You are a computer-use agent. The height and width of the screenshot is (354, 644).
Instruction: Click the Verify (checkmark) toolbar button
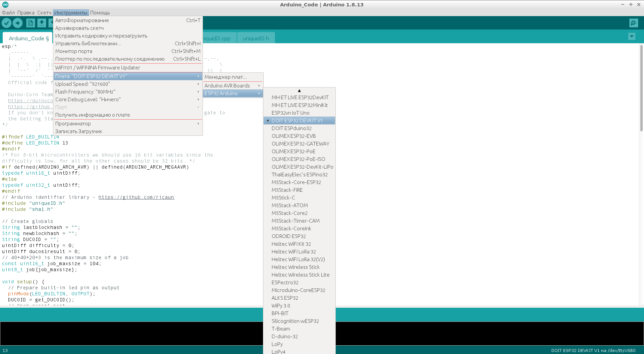(x=7, y=23)
